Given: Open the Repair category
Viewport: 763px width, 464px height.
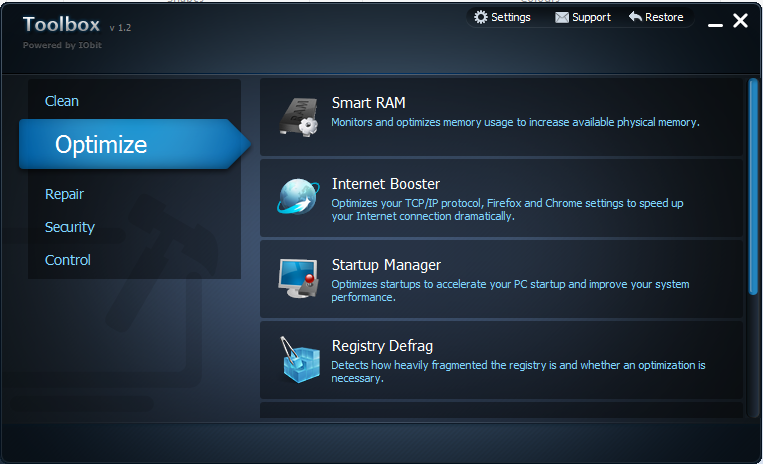Looking at the screenshot, I should click(x=64, y=194).
